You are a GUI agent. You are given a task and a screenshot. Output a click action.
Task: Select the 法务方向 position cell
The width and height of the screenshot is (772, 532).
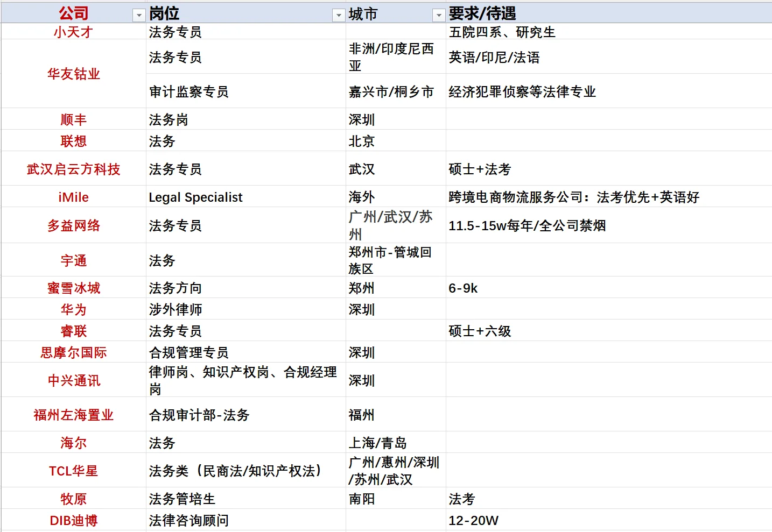(246, 288)
